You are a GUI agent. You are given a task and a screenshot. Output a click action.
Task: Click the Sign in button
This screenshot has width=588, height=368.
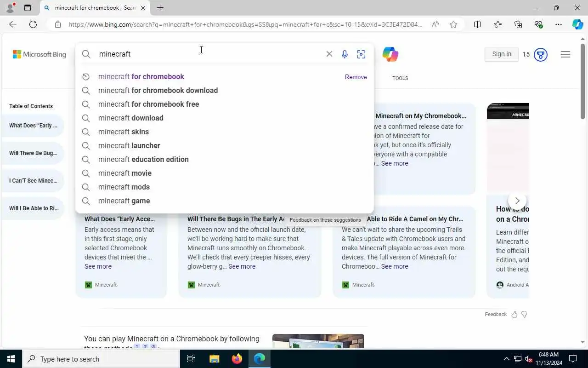(502, 54)
